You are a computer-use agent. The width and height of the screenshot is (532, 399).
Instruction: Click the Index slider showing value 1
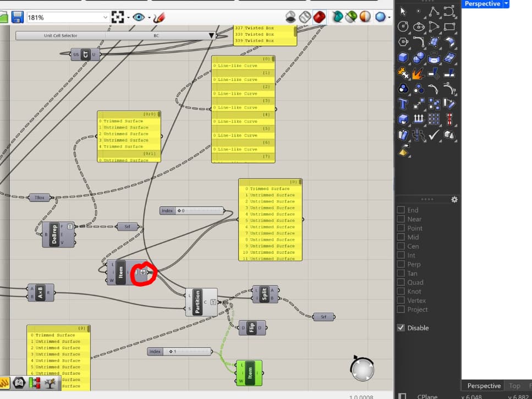pyautogui.click(x=179, y=352)
